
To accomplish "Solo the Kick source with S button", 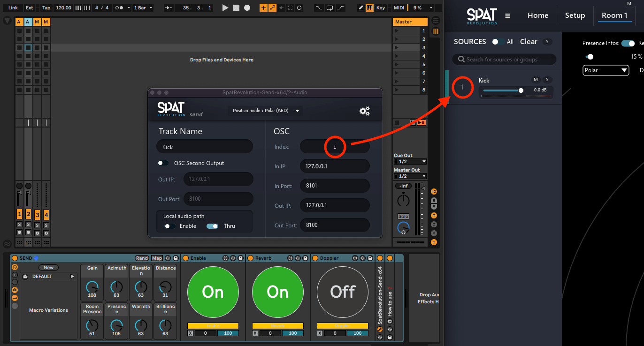I will (547, 80).
